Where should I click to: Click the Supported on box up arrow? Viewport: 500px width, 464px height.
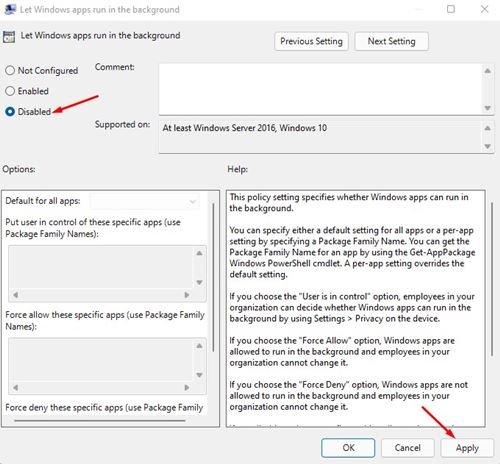tap(487, 128)
